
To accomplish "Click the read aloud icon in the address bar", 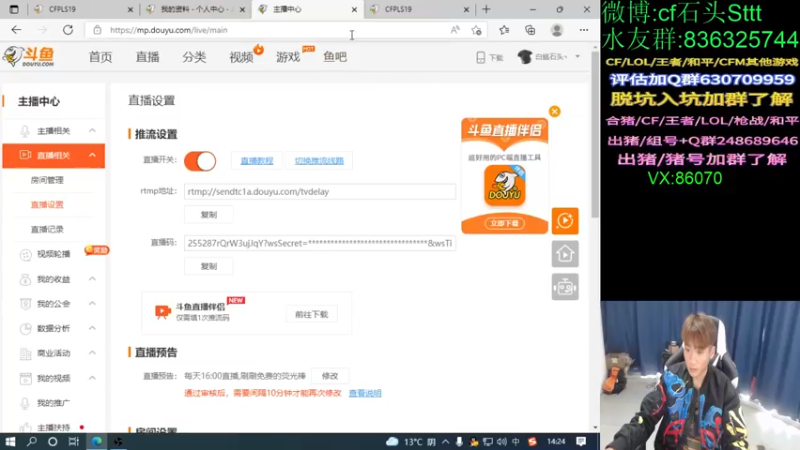I will click(x=455, y=30).
